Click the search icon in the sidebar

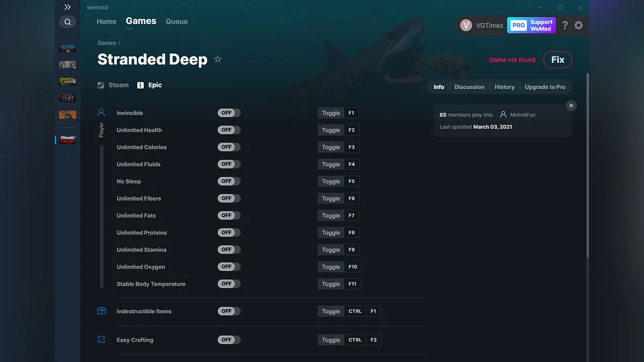click(68, 21)
